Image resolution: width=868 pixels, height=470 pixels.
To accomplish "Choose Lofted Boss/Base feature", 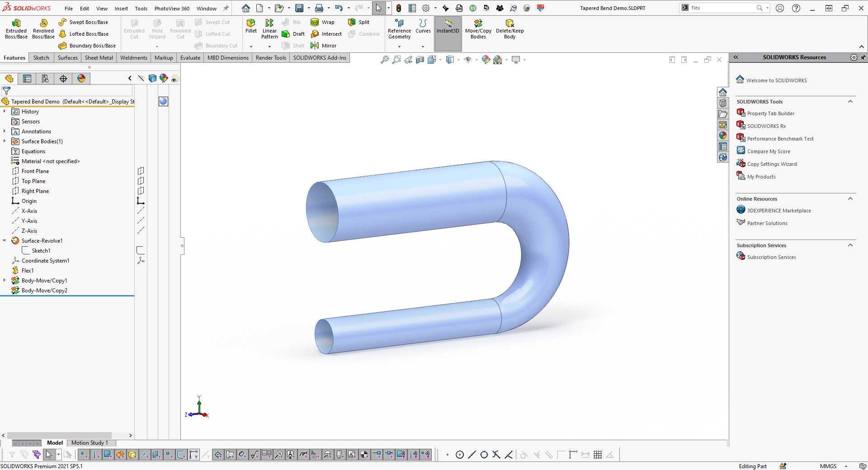I will coord(84,34).
